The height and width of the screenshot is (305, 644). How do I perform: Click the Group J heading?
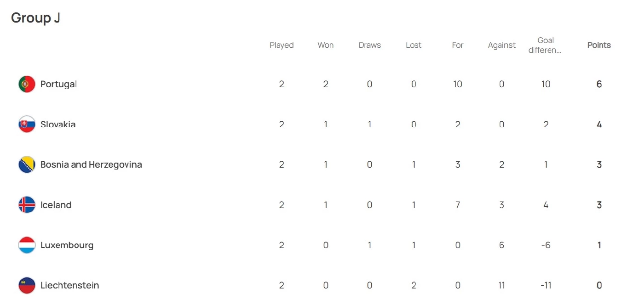(36, 18)
